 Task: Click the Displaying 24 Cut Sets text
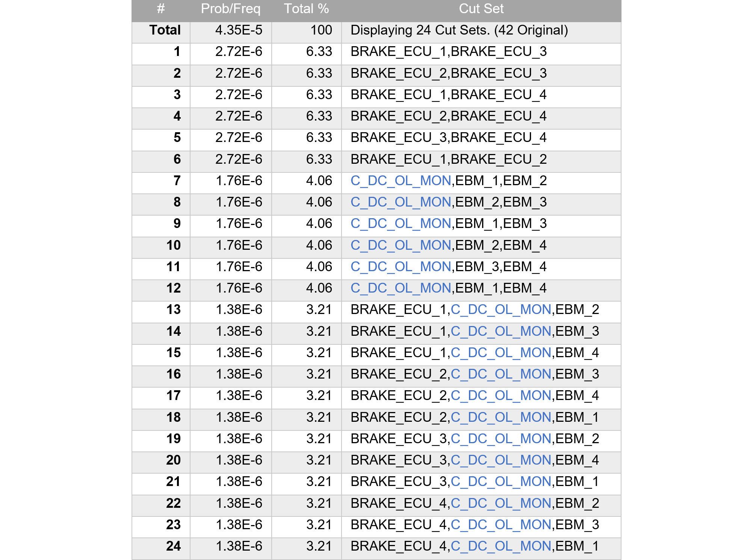(x=459, y=30)
